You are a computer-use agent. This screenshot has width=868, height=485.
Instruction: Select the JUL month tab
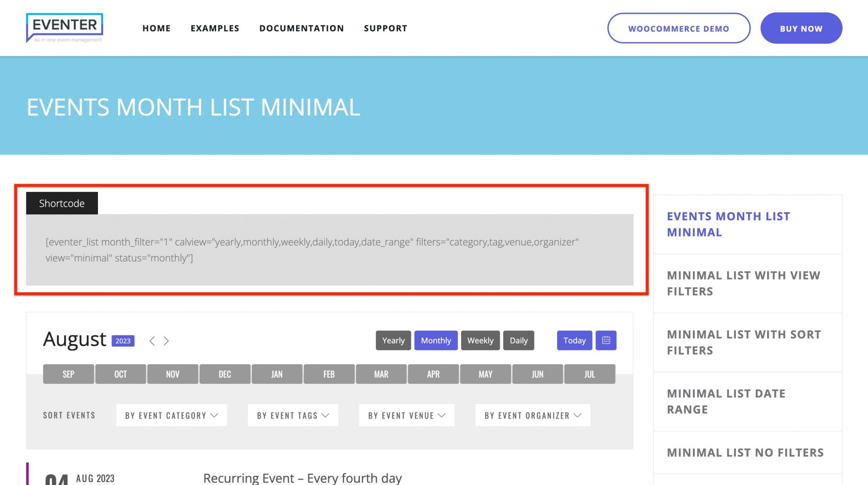pyautogui.click(x=590, y=374)
